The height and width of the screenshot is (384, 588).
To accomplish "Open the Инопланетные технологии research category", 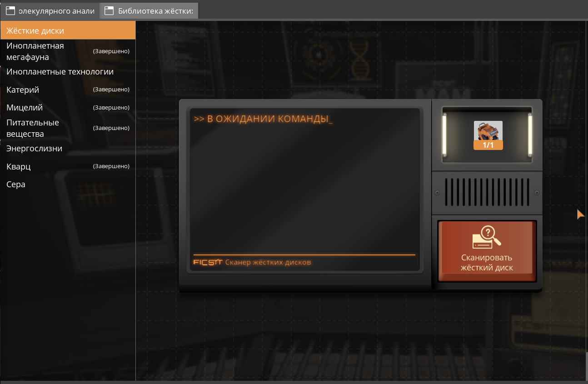I will pos(68,72).
